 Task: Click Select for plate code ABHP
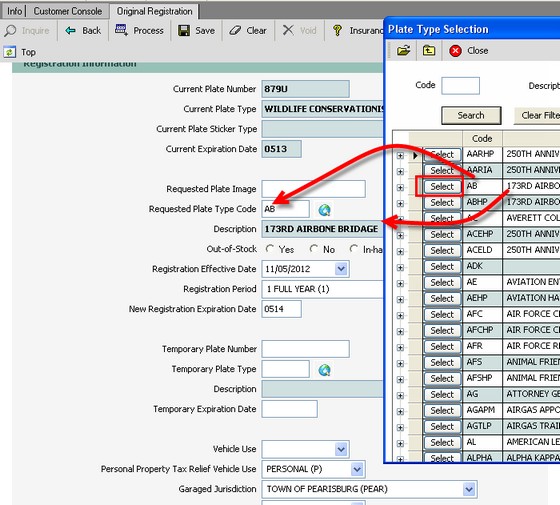pos(442,203)
